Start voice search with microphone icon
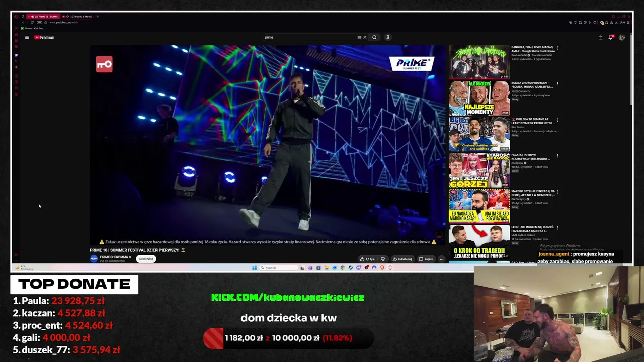Image resolution: width=644 pixels, height=362 pixels. pyautogui.click(x=388, y=37)
